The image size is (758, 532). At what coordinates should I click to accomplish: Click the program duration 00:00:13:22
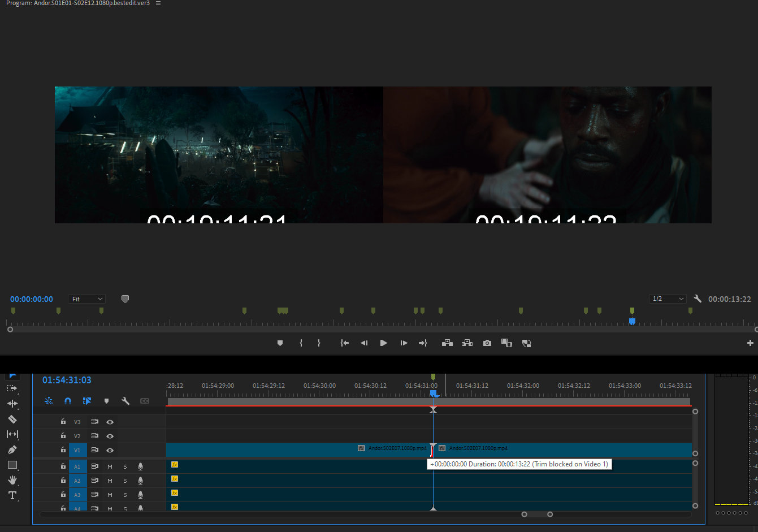click(x=730, y=299)
